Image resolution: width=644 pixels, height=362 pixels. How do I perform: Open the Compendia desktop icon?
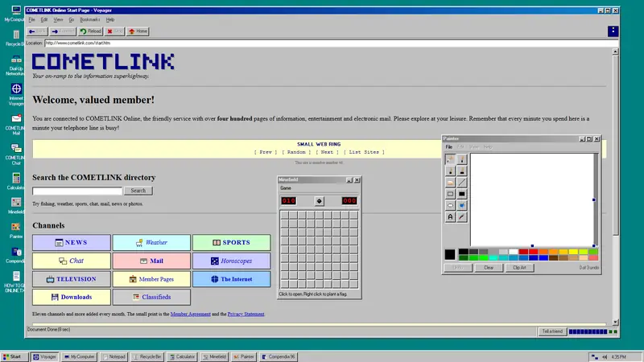click(15, 254)
